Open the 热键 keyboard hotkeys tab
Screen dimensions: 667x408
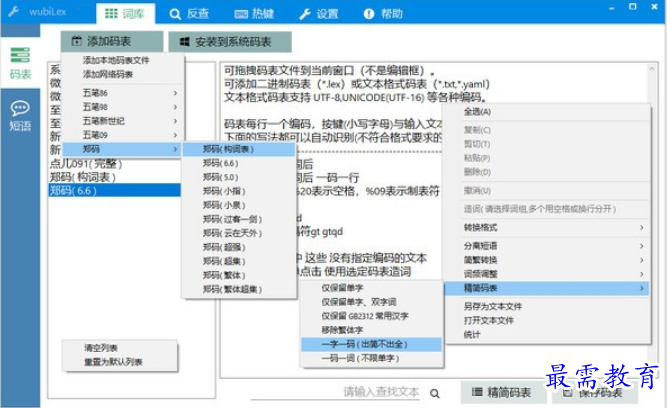254,14
